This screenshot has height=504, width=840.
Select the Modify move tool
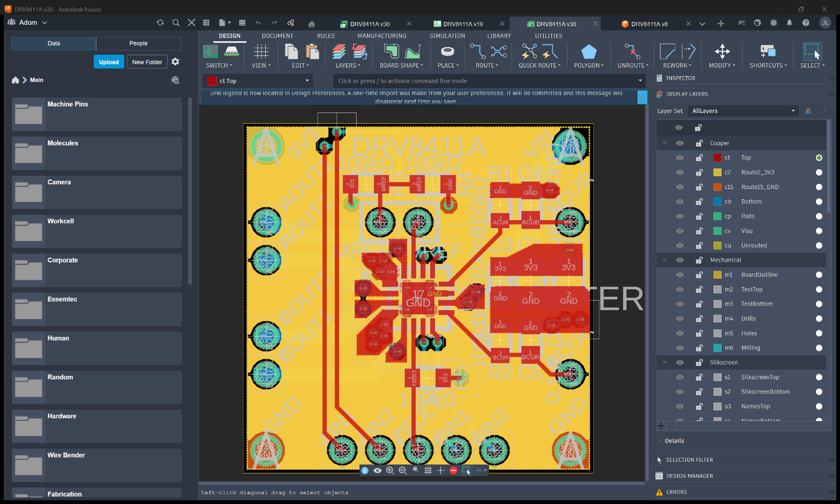[722, 51]
